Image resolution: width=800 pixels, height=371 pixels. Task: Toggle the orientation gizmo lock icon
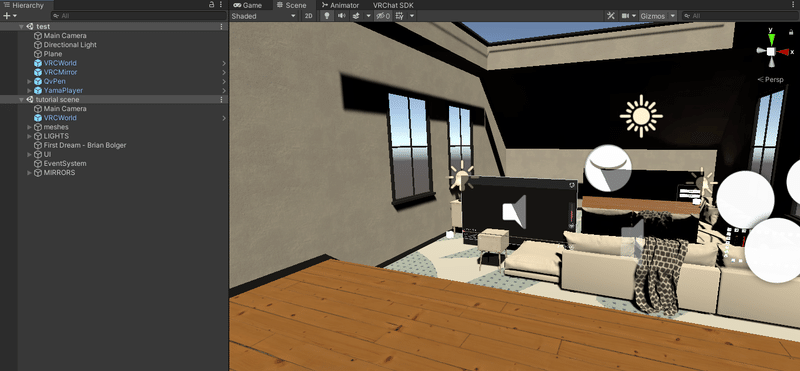click(791, 32)
